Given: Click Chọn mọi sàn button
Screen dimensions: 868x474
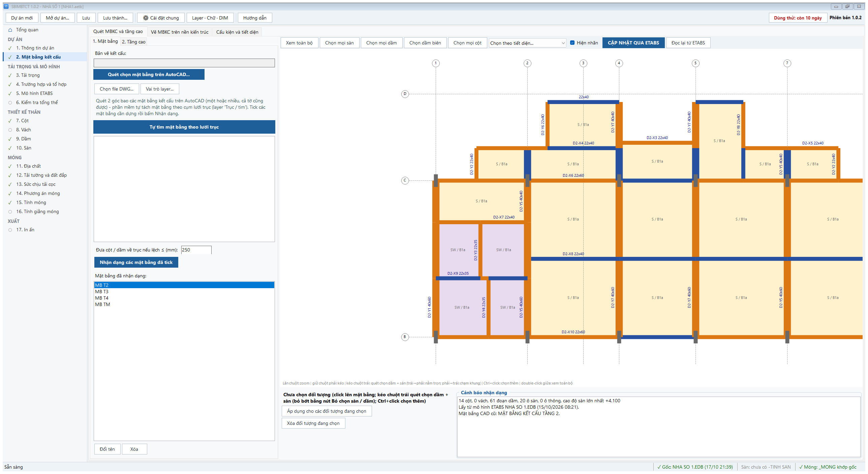Looking at the screenshot, I should coord(339,43).
